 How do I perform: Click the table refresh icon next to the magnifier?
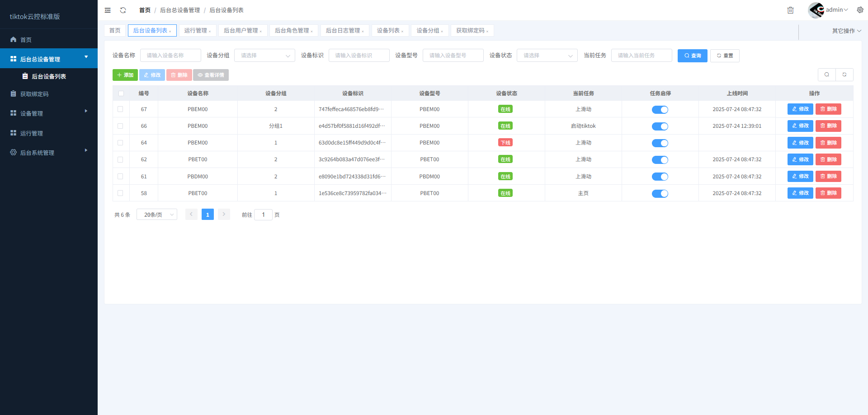844,75
